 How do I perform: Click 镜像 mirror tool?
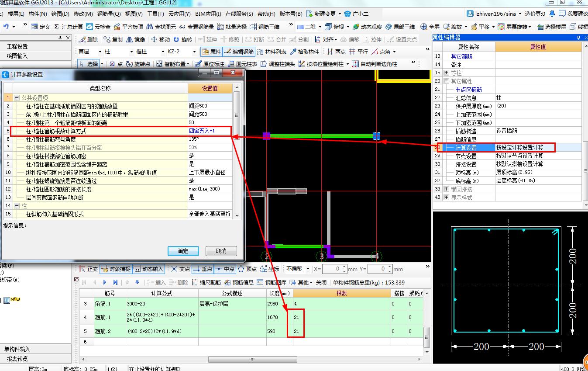point(135,39)
